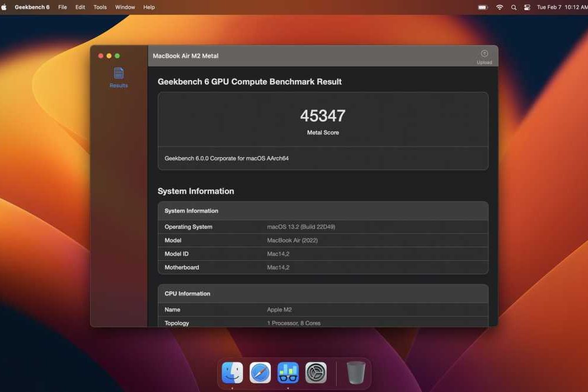588x392 pixels.
Task: Open the Apple menu
Action: pyautogui.click(x=4, y=7)
